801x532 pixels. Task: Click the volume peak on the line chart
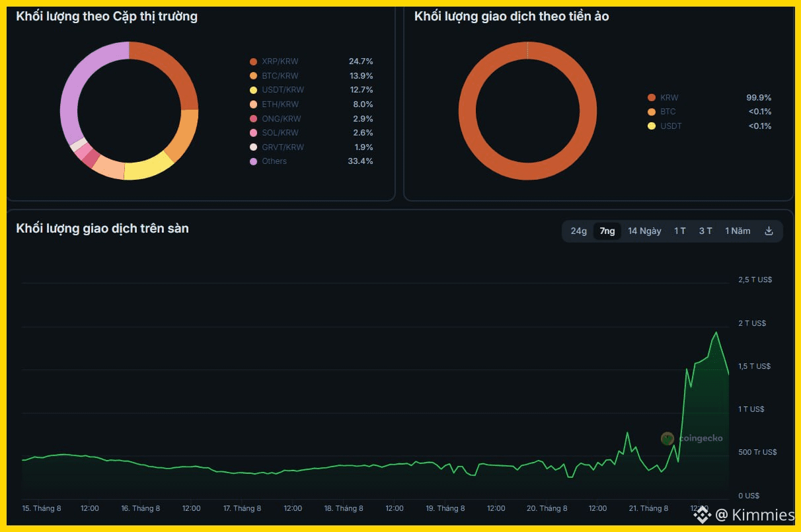click(x=716, y=332)
